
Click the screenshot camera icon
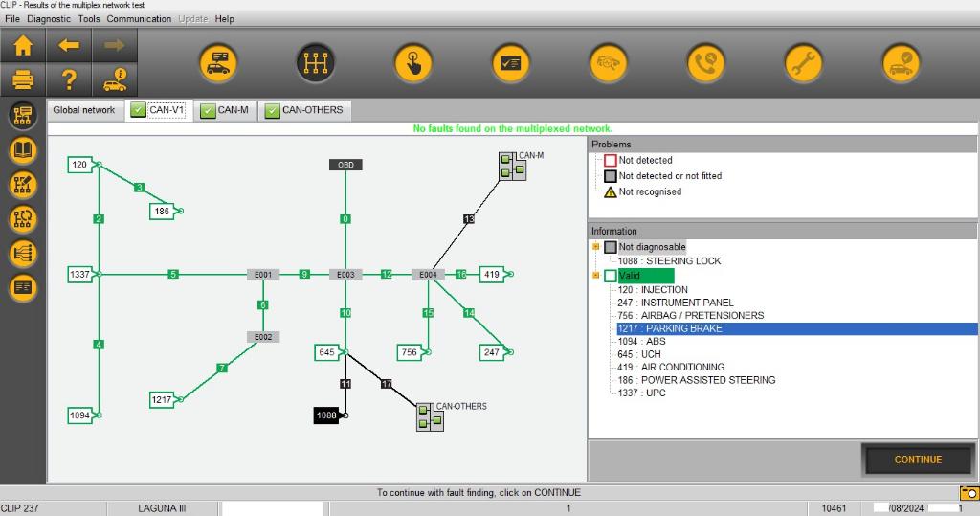pyautogui.click(x=969, y=493)
